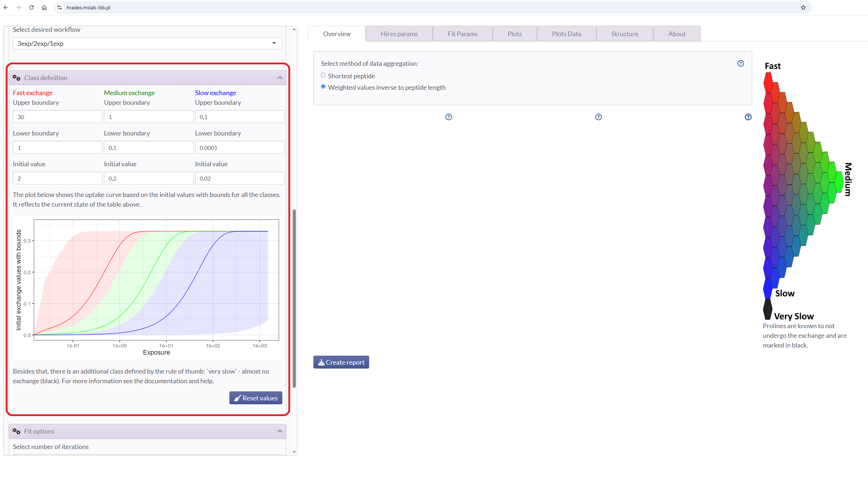868x479 pixels.
Task: Click the sidebar scroll down arrow
Action: 294,452
